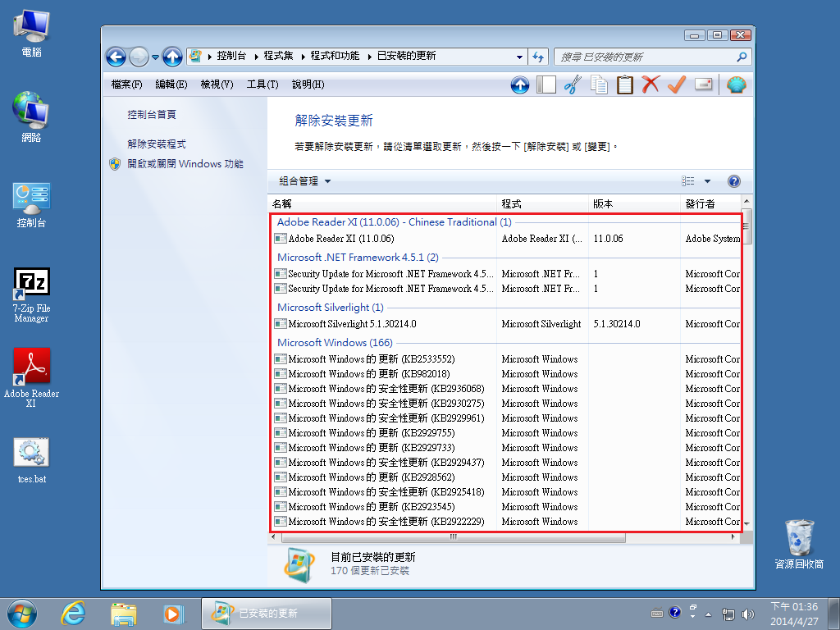Select update KB2929755
The width and height of the screenshot is (840, 630).
tap(505, 433)
